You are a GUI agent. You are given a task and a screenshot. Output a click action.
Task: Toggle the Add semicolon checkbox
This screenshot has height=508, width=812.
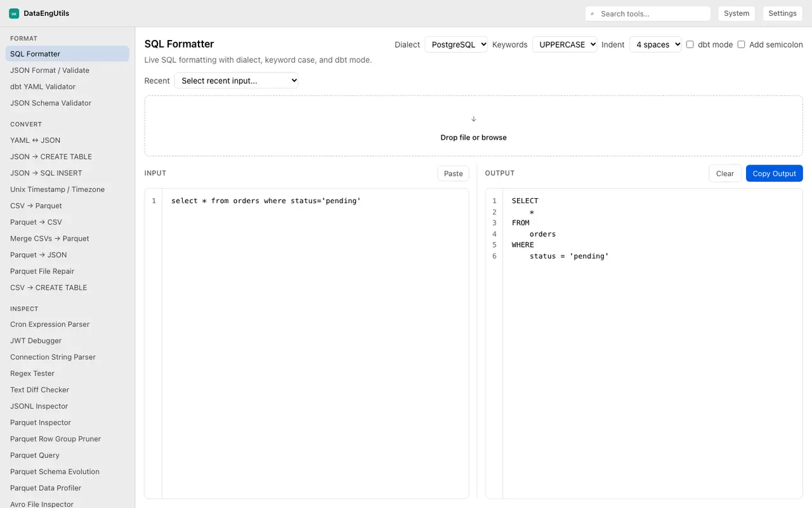741,44
